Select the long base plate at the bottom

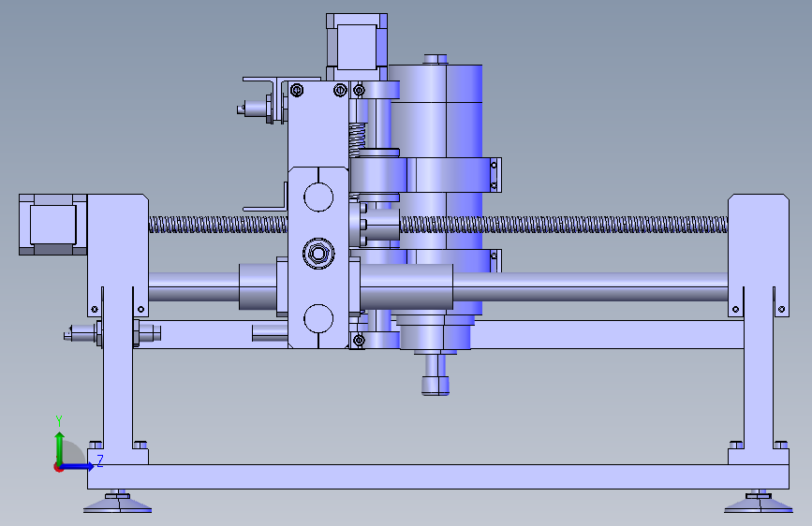tap(438, 476)
